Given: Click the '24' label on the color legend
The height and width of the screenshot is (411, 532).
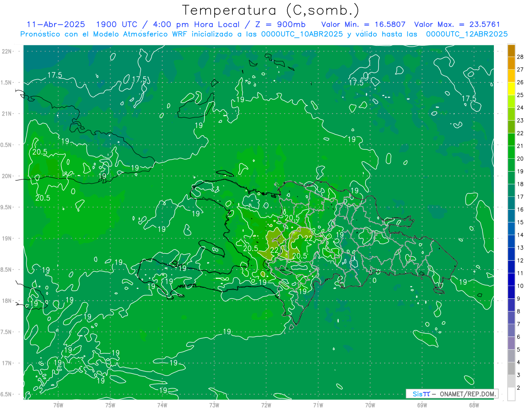Looking at the screenshot, I should click(520, 108).
